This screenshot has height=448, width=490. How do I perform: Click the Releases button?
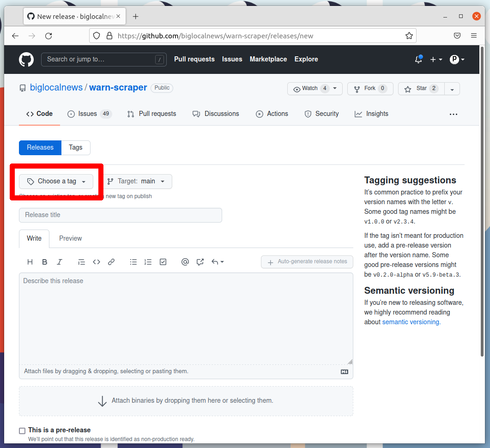[x=40, y=147]
